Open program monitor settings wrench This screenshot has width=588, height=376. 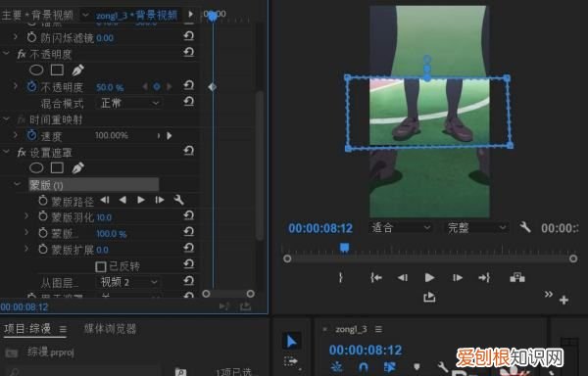coord(524,227)
